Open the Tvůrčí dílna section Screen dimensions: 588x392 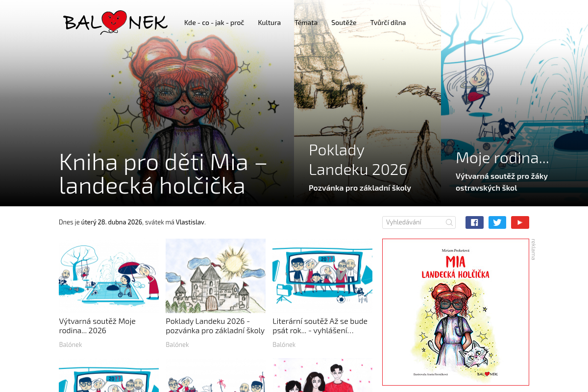pos(388,23)
